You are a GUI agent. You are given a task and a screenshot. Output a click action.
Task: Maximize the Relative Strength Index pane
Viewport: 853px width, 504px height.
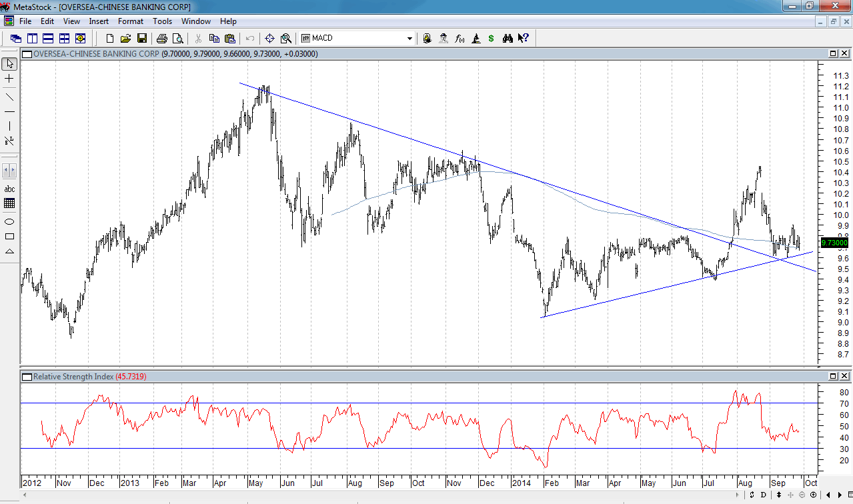[833, 377]
